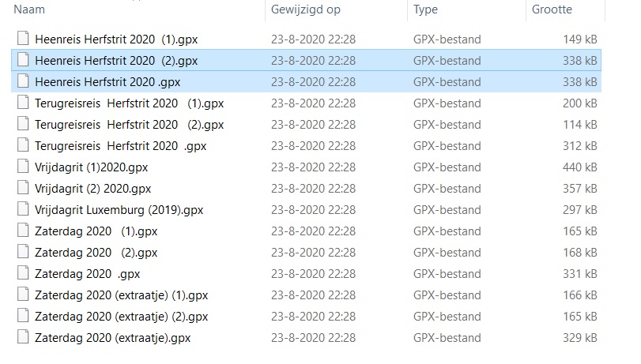Click GPX-bestand type of Vrijdagrit Luxemburg row
The width and height of the screenshot is (641, 364).
click(x=447, y=209)
